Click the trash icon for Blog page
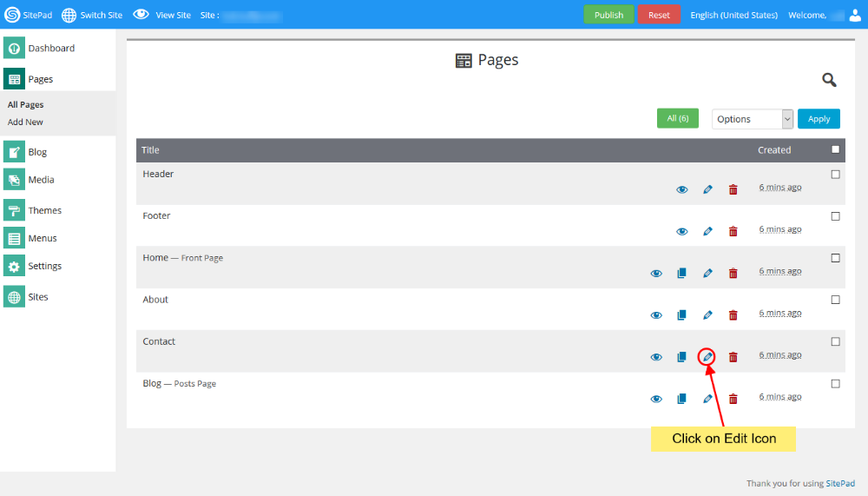868x496 pixels. pos(733,399)
